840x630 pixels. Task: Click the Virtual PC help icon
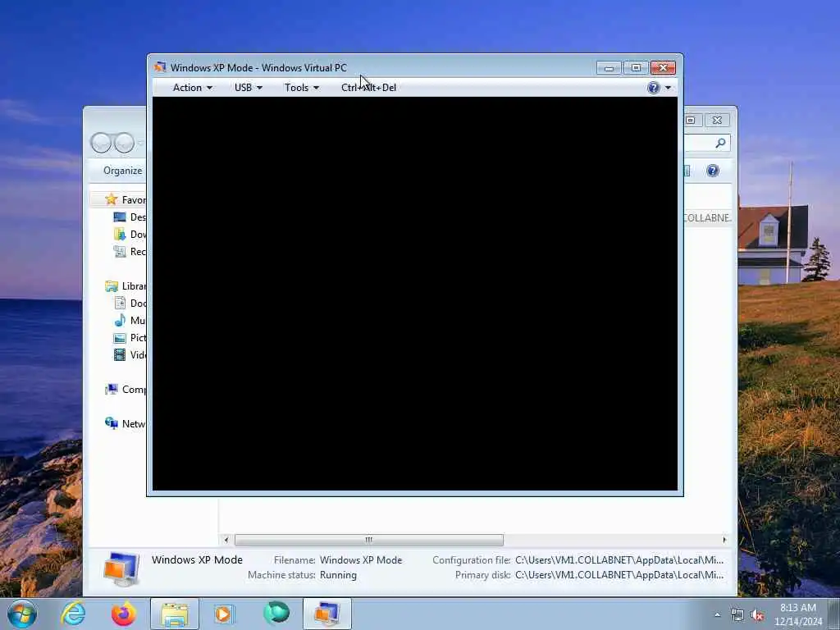tap(654, 87)
